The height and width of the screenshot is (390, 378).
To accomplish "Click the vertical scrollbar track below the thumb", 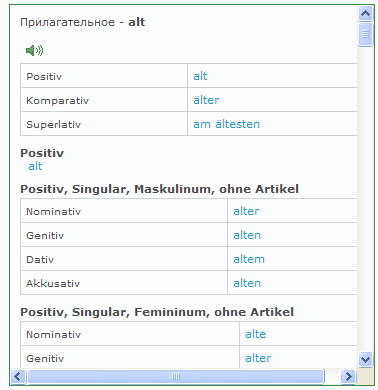I will 366,199.
